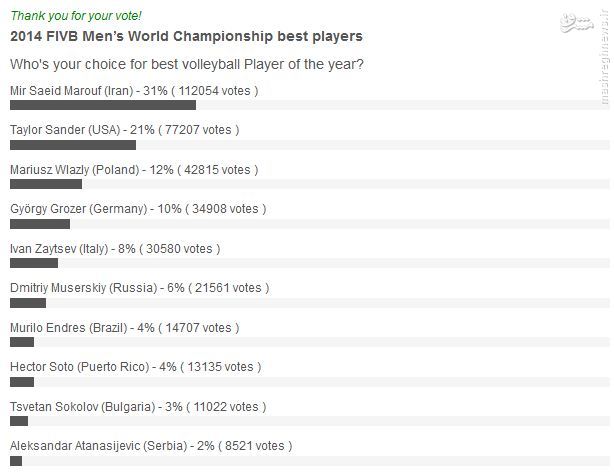The width and height of the screenshot is (614, 472).
Task: Select the Ivan Zaytsev (Italy) result label
Action: [x=114, y=248]
